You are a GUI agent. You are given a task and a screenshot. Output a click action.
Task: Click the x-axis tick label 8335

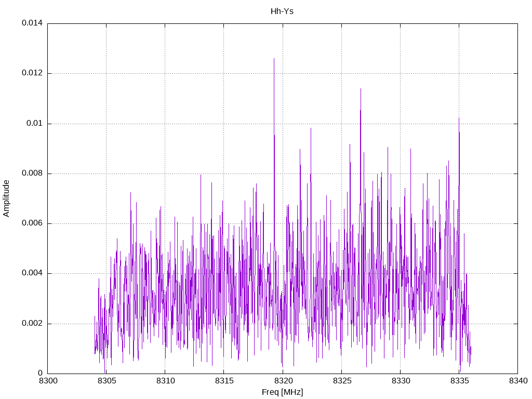click(459, 381)
